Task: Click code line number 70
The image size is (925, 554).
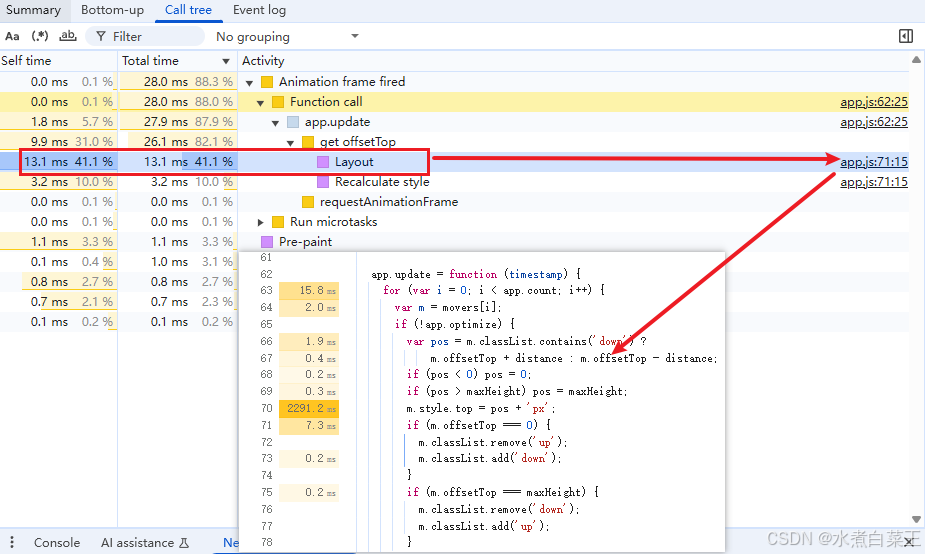Action: pyautogui.click(x=267, y=408)
